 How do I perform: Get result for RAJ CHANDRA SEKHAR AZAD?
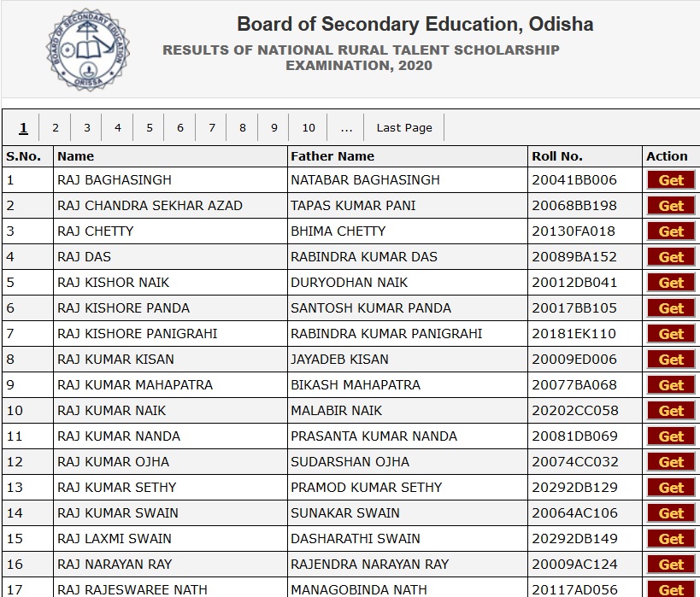[671, 206]
